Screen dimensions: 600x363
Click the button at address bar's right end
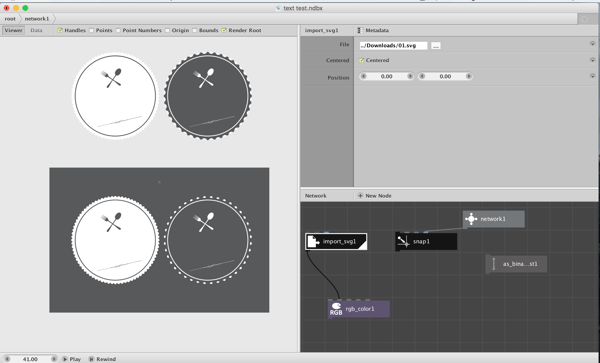click(x=585, y=19)
